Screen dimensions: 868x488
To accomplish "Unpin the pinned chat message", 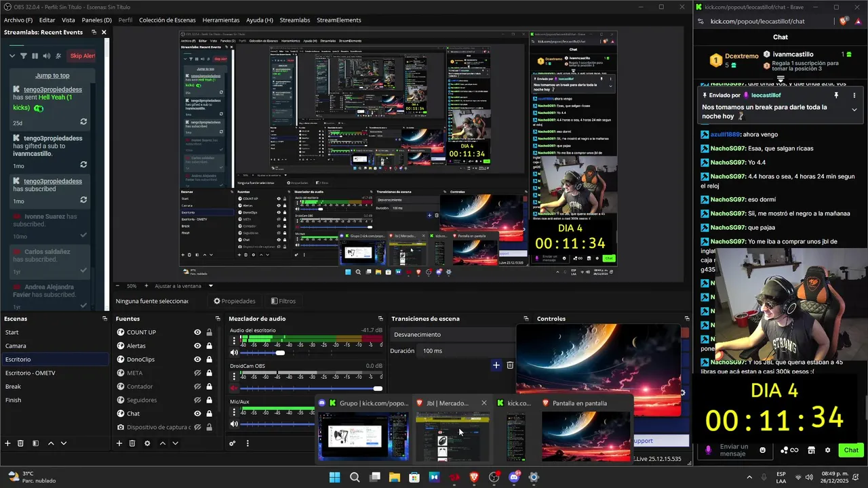I will (x=836, y=96).
